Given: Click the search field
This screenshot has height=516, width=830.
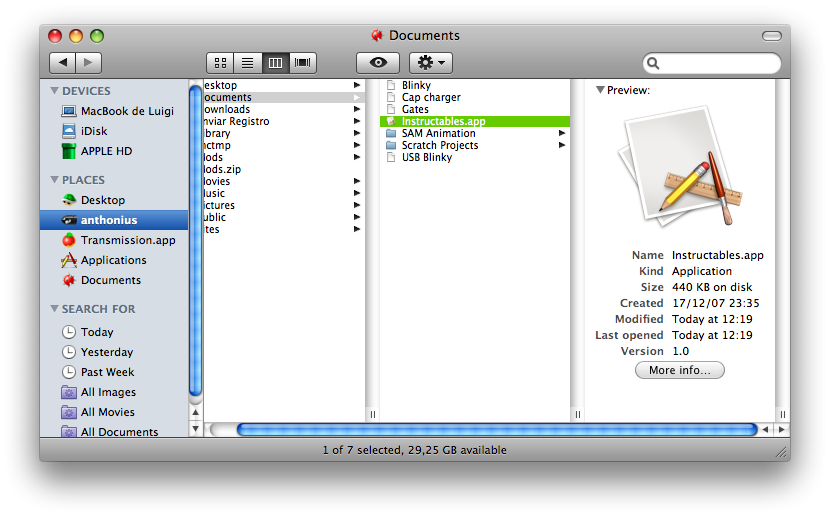Looking at the screenshot, I should click(x=712, y=63).
